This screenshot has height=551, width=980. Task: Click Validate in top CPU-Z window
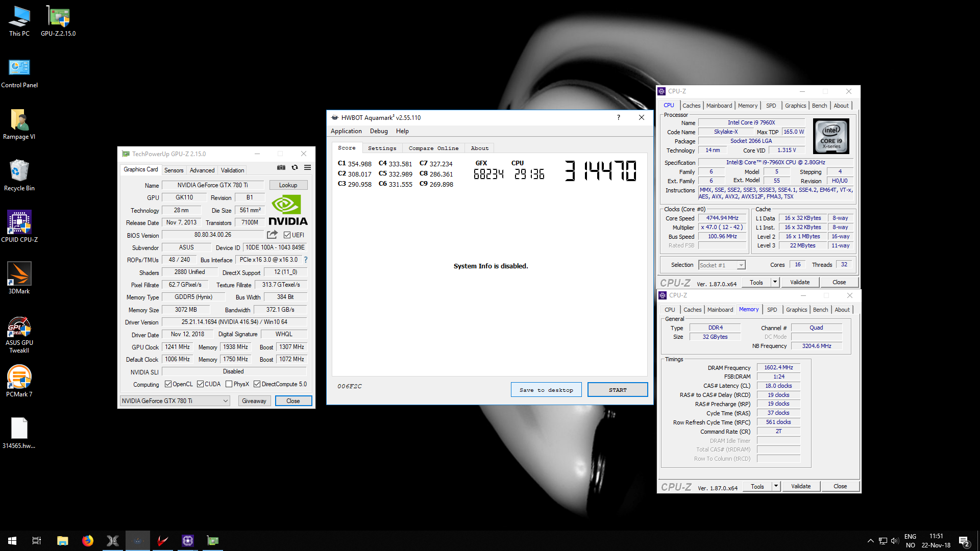[x=800, y=282]
